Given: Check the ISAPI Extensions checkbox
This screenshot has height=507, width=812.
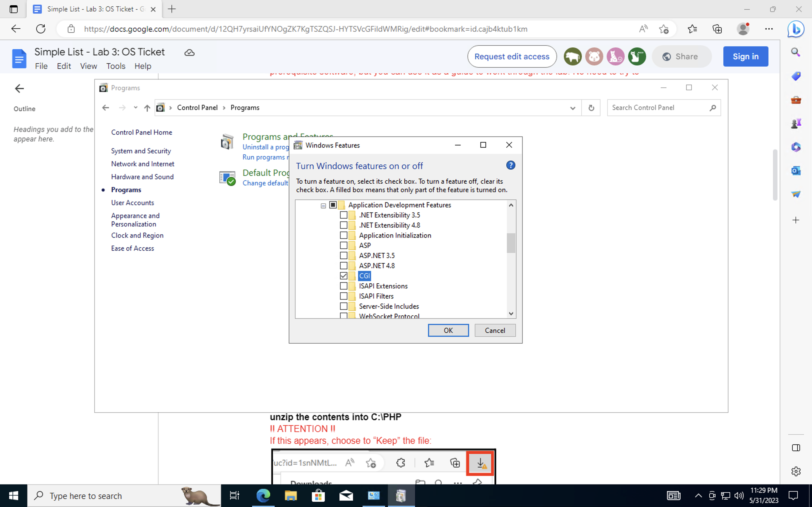Looking at the screenshot, I should click(x=343, y=286).
